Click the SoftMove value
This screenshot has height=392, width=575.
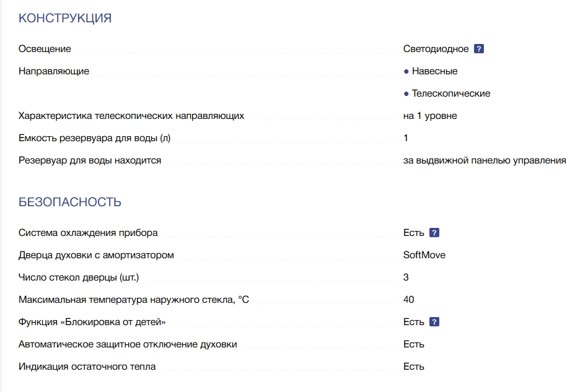[x=424, y=255]
